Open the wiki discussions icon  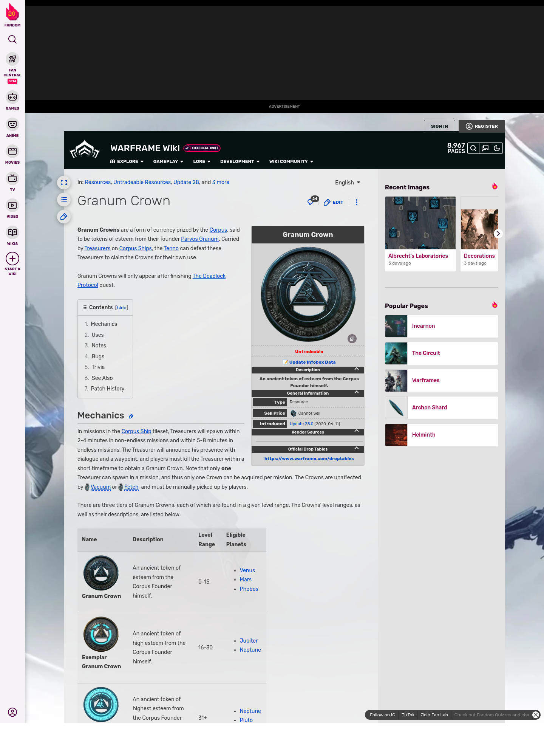(x=485, y=148)
